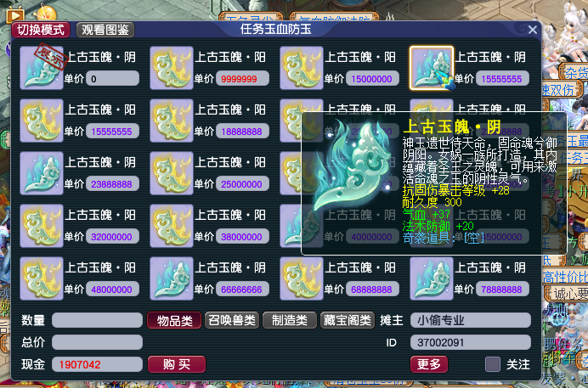Click the Yin jade icon priced 78888888
Image resolution: width=588 pixels, height=388 pixels.
432,278
